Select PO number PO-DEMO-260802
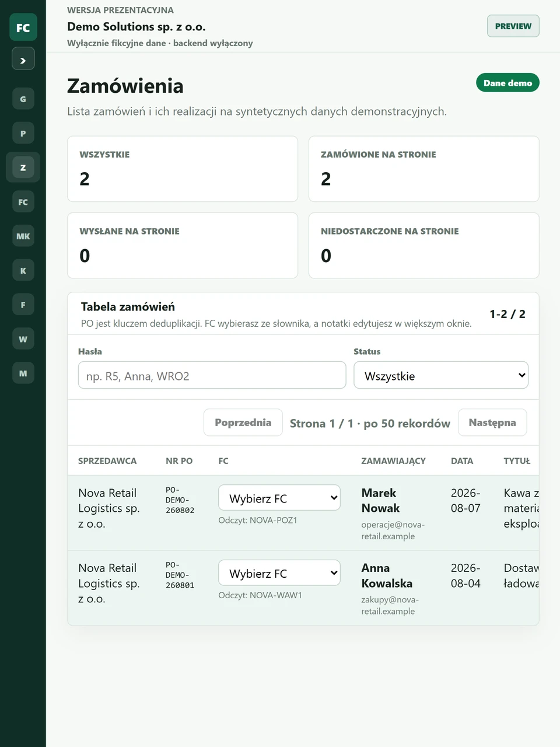 point(180,500)
